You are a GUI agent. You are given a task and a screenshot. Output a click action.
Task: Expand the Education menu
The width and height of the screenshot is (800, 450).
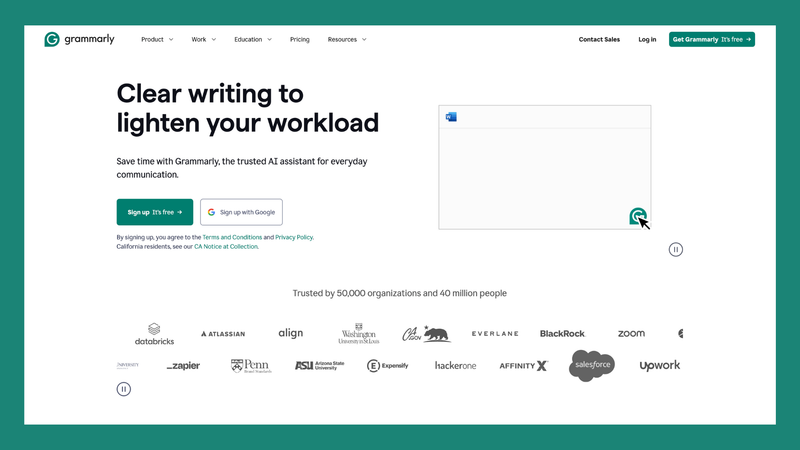pyautogui.click(x=253, y=39)
